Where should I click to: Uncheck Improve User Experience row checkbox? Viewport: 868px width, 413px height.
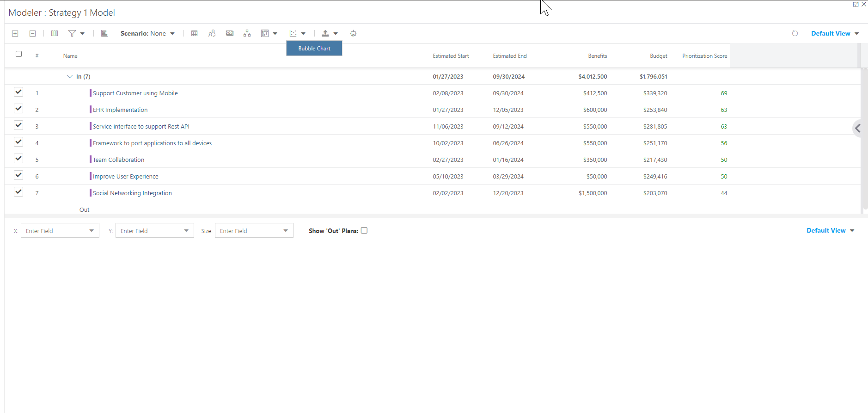18,175
